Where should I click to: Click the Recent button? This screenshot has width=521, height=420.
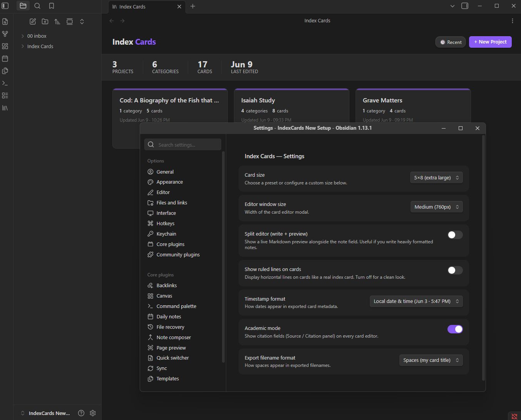pos(451,42)
